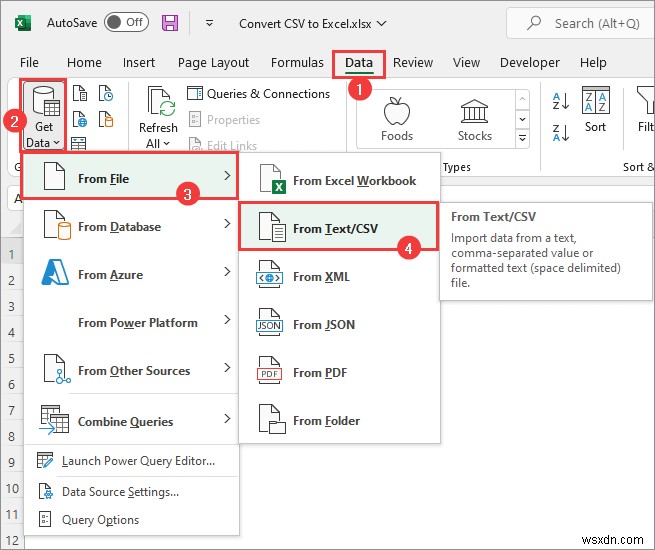Screen dimensions: 655x550
Task: Open the Page Layout tab
Action: click(213, 63)
